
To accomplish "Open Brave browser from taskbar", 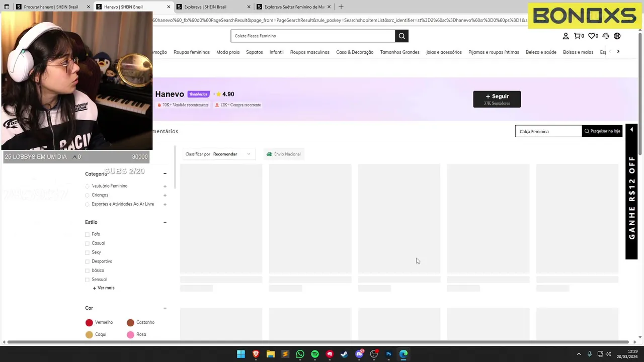I will click(256, 354).
